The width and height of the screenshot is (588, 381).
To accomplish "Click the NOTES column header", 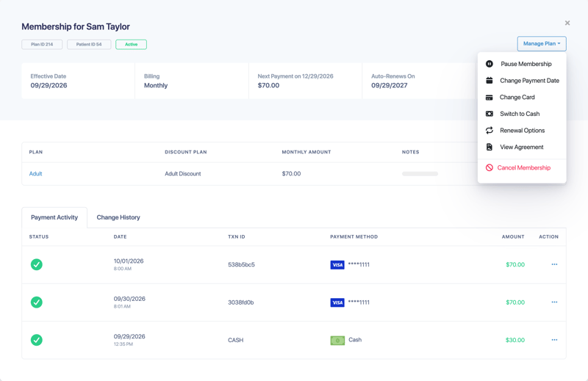I will click(x=411, y=152).
